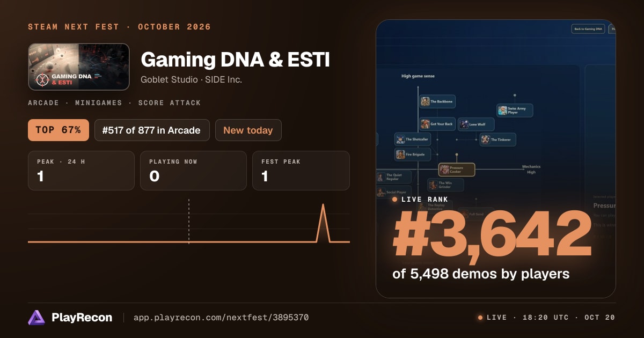Click the Gaming DNA & ESTI title
This screenshot has width=644, height=338.
coord(235,60)
